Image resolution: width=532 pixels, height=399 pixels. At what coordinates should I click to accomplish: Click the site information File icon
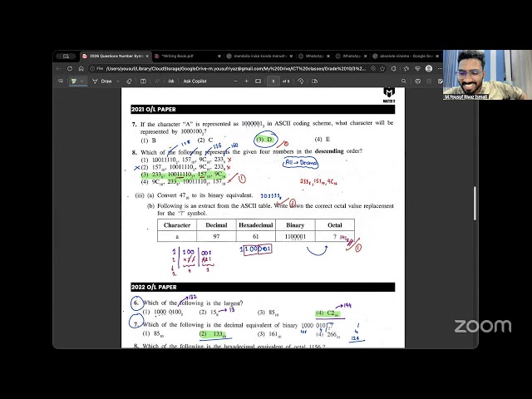96,68
